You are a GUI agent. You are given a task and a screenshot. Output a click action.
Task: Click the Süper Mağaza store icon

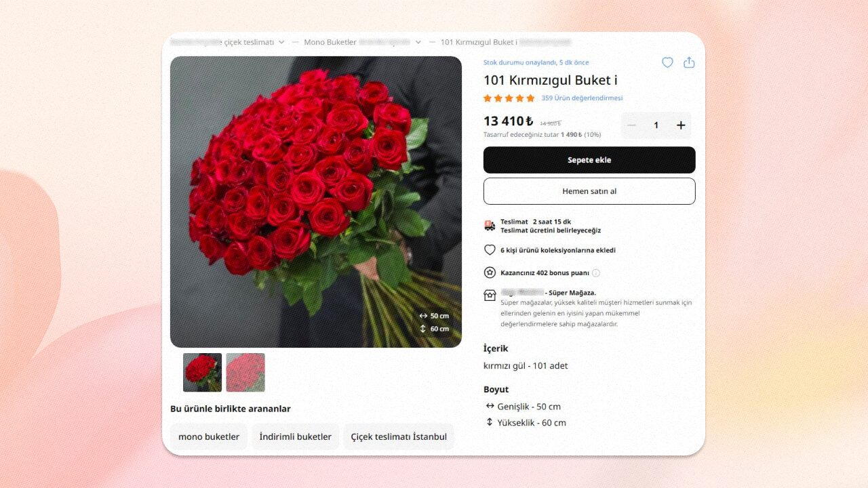click(x=490, y=295)
